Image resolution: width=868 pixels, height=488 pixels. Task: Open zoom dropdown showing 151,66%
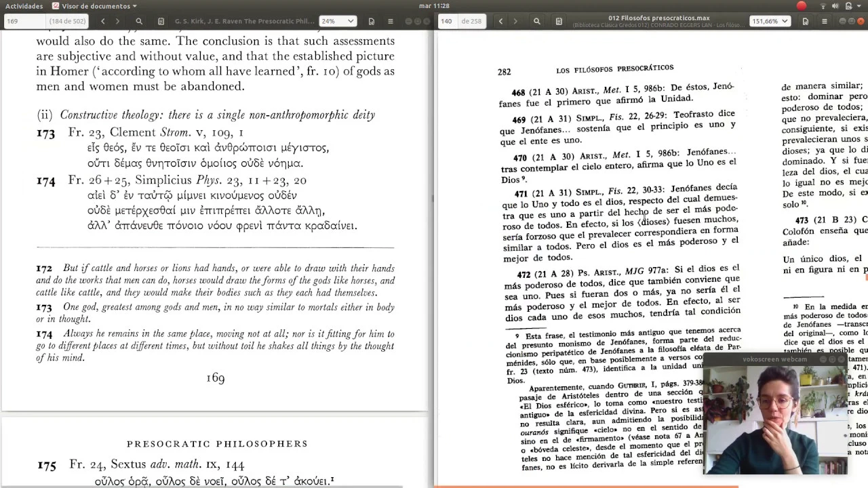[770, 21]
